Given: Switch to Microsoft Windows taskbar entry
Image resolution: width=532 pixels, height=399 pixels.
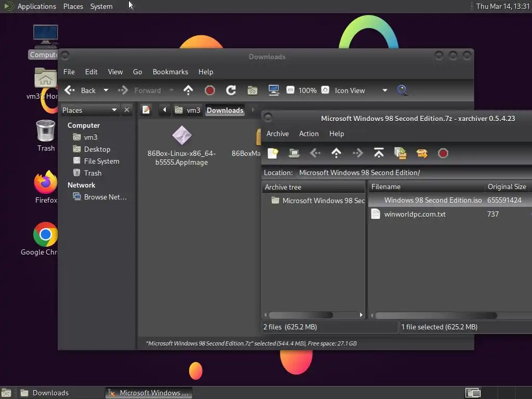Looking at the screenshot, I should 149,393.
